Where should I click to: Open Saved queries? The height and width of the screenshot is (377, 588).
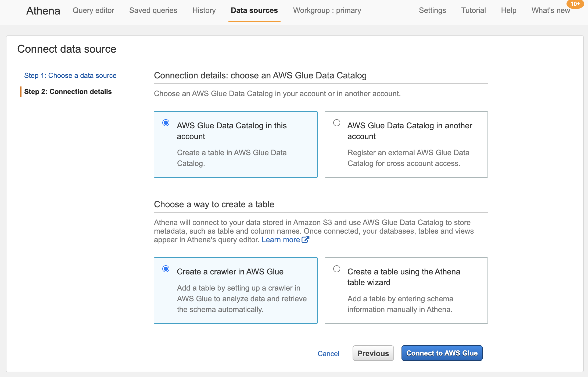point(153,10)
